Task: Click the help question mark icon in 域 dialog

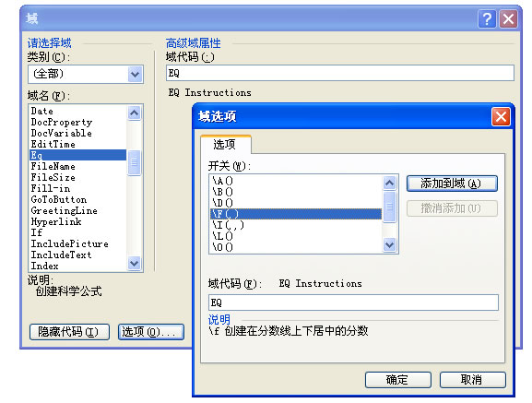Action: (487, 19)
